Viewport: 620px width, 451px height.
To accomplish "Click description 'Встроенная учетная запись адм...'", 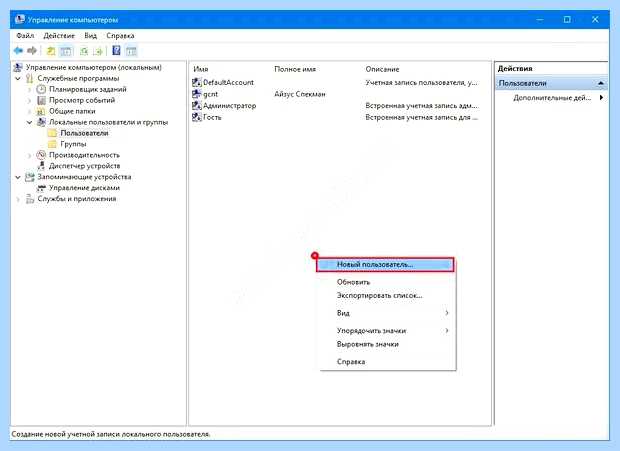I will (422, 106).
